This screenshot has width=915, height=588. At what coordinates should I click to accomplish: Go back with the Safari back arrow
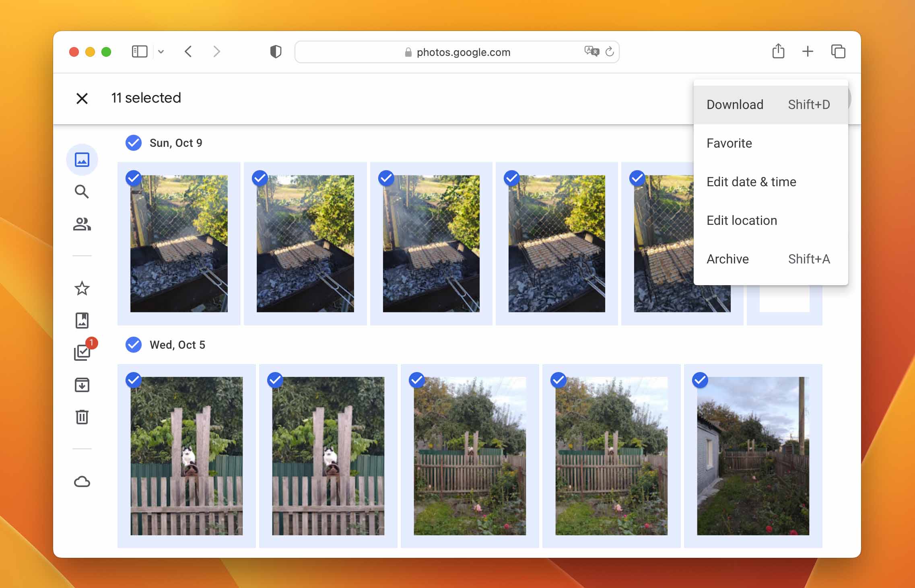188,51
